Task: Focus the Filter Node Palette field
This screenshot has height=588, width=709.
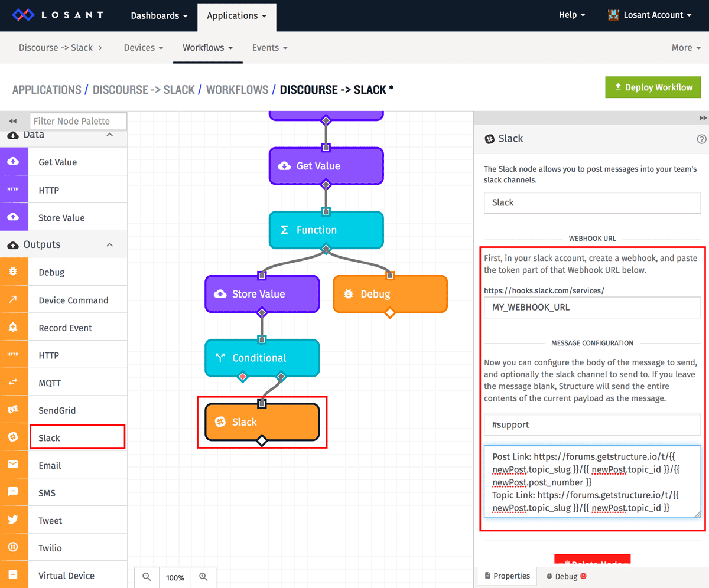Action: coord(78,121)
